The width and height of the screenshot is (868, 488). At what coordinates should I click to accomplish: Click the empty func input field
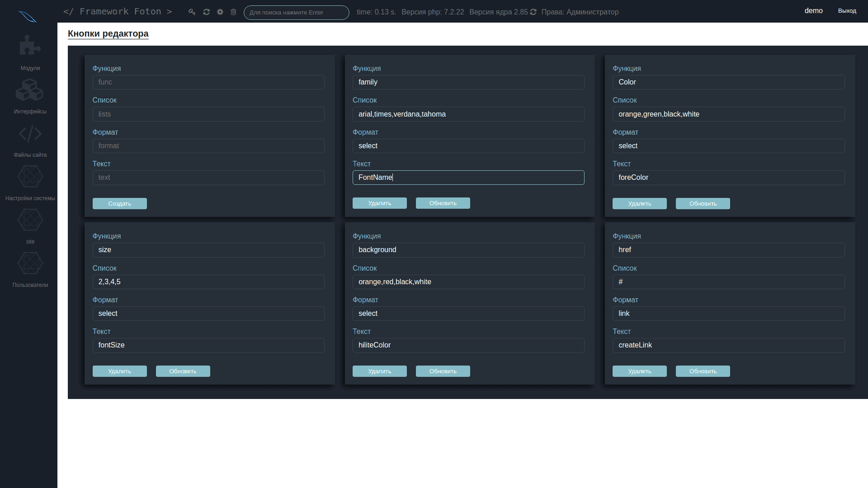[x=208, y=82]
